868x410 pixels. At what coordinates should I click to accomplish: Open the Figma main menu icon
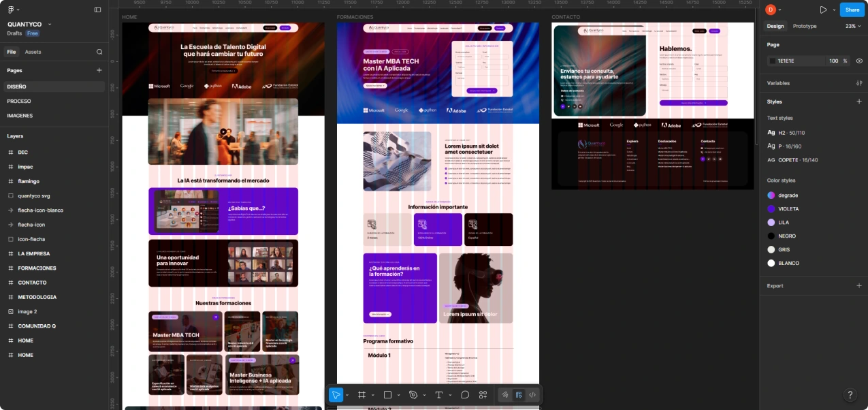[11, 10]
